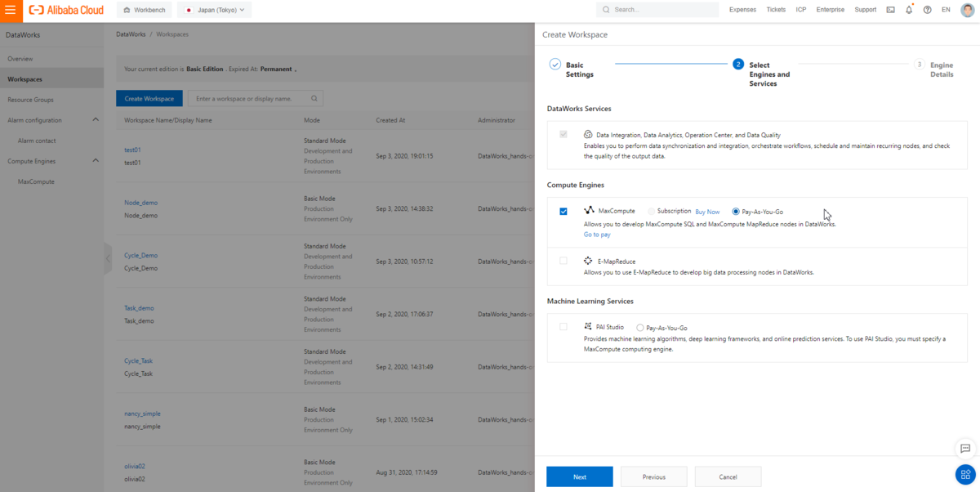Screen dimensions: 980x492
Task: Open the Expenses top menu
Action: 742,10
